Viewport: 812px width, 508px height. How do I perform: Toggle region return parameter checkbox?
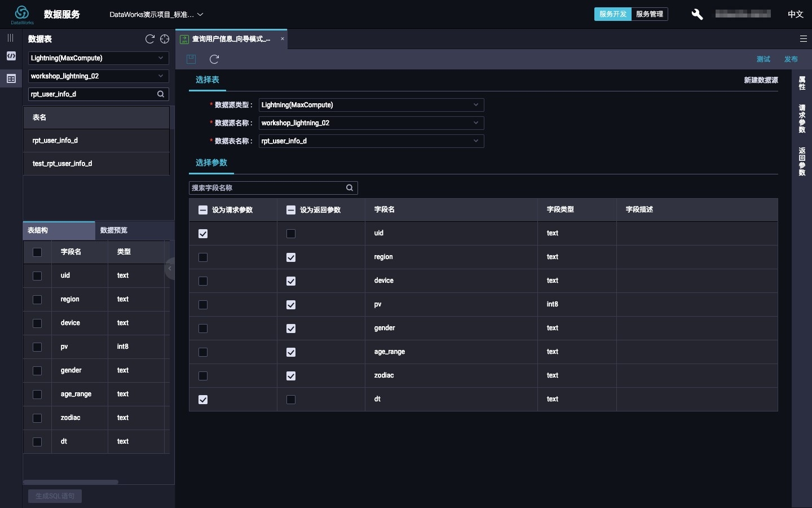point(291,257)
